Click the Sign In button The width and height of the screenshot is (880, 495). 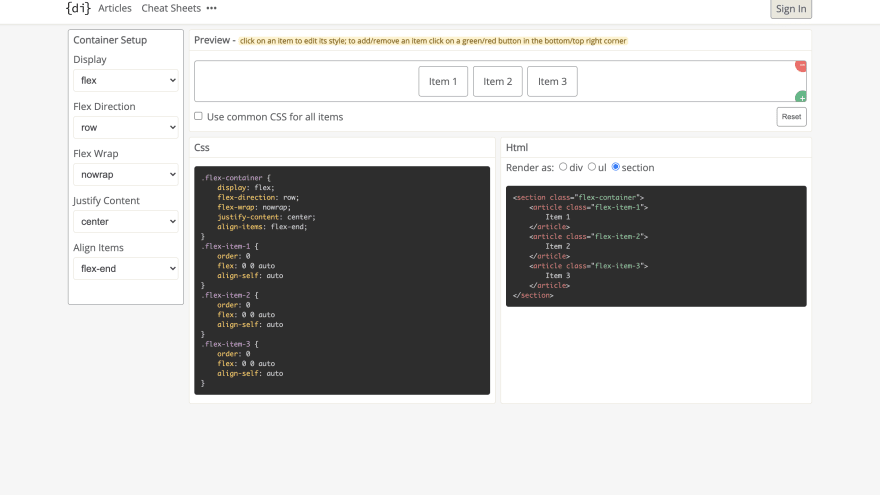pos(791,8)
